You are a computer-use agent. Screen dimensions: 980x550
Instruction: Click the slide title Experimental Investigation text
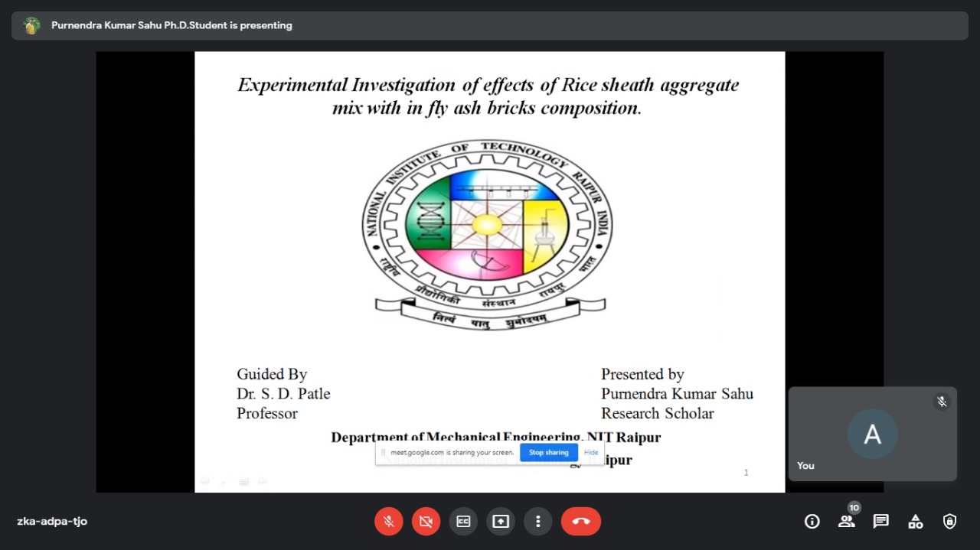click(488, 96)
